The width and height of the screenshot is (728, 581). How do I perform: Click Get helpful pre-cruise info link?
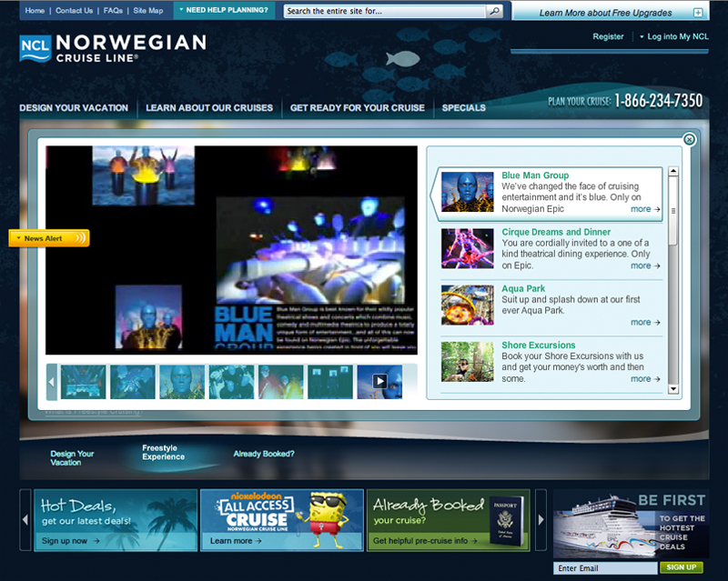tap(425, 541)
